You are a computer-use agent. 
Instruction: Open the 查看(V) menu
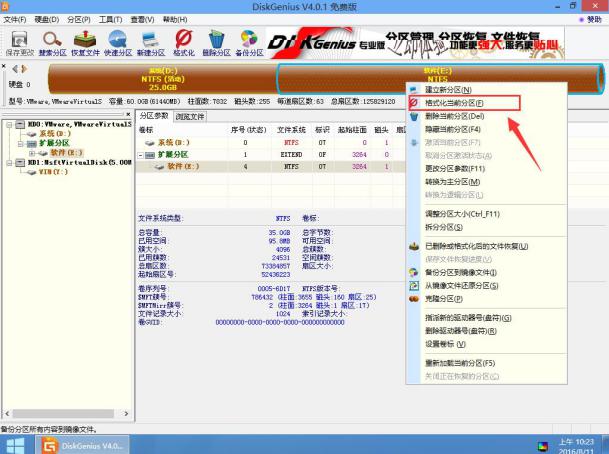tap(142, 19)
